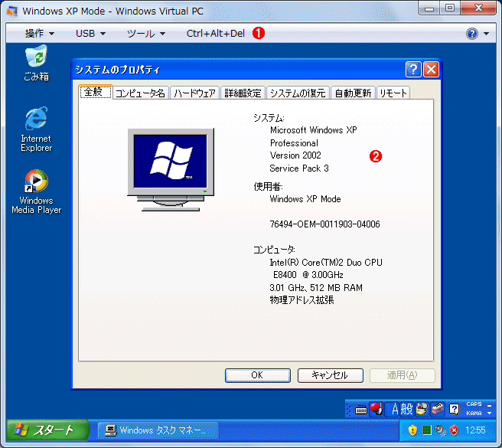Open the スタート menu button

[47, 430]
